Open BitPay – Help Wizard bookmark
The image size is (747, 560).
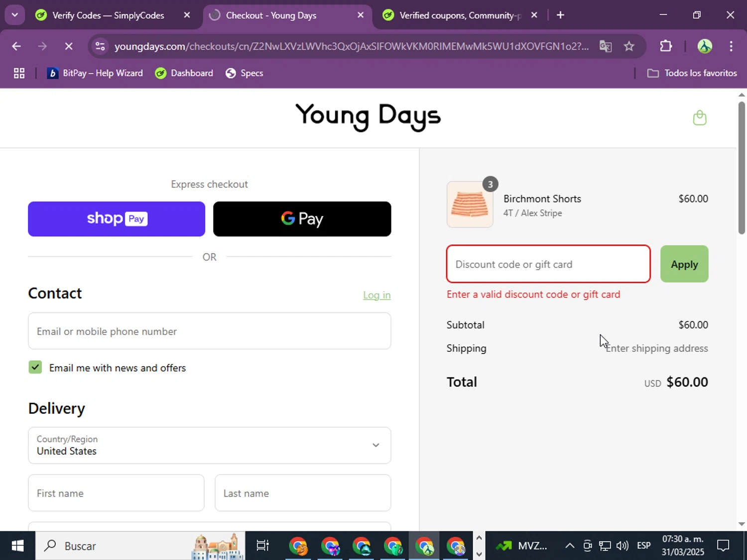coord(95,73)
